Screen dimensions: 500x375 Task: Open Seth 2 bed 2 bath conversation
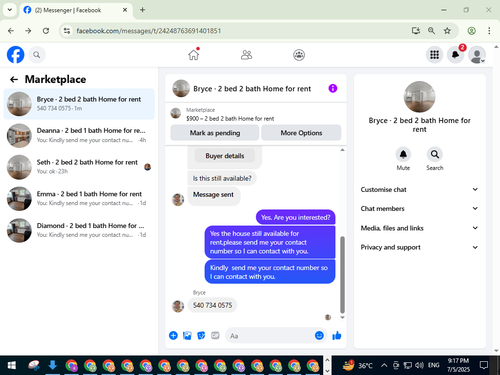79,167
